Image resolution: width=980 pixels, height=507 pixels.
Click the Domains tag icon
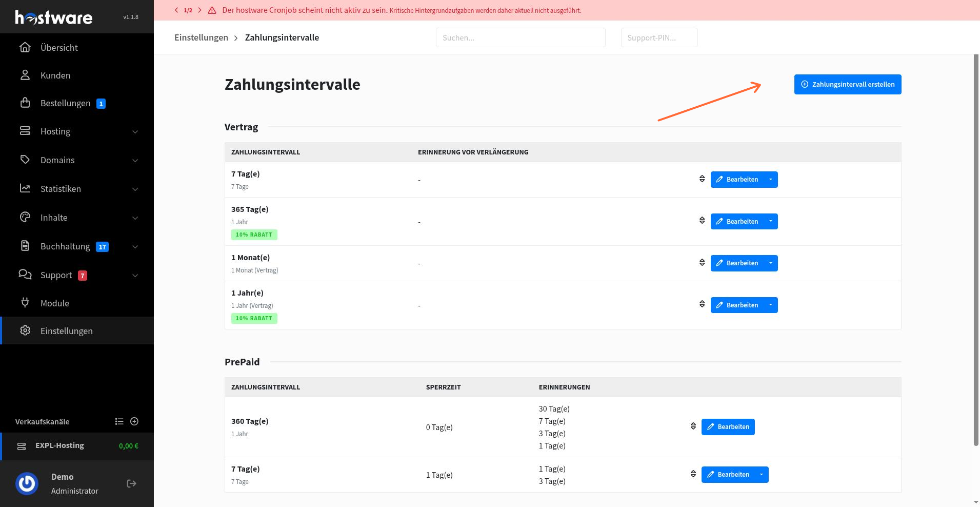[25, 160]
